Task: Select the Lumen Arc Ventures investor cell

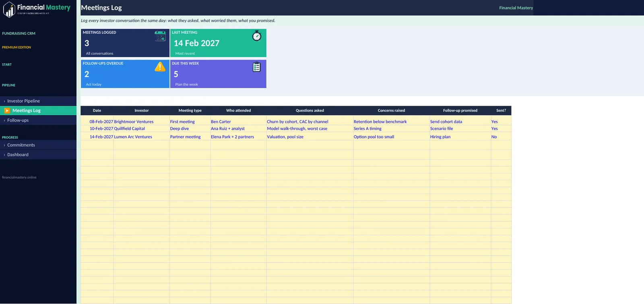Action: click(x=142, y=137)
